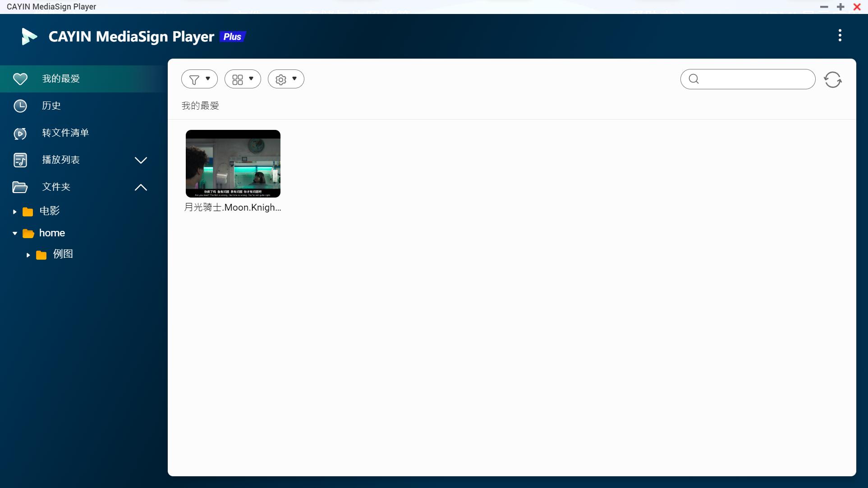
Task: Open the 月光骑士 Moon Knight video thumbnail
Action: coord(233,164)
